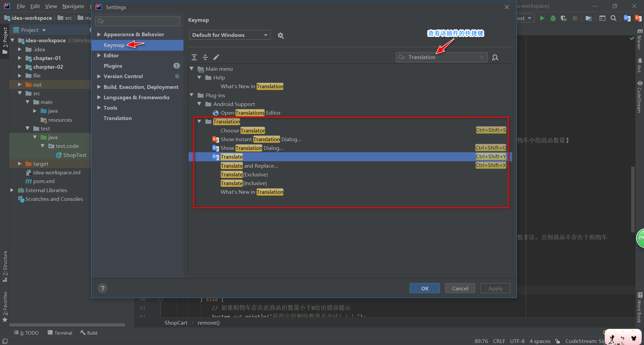
Task: Click the Stop icon in main toolbar
Action: tap(575, 18)
